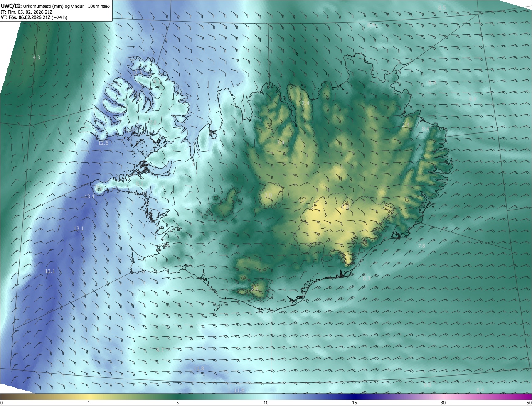Viewport: 532px width, 406px height.
Task: Click the '12.6' value label on the map
Action: click(x=103, y=143)
